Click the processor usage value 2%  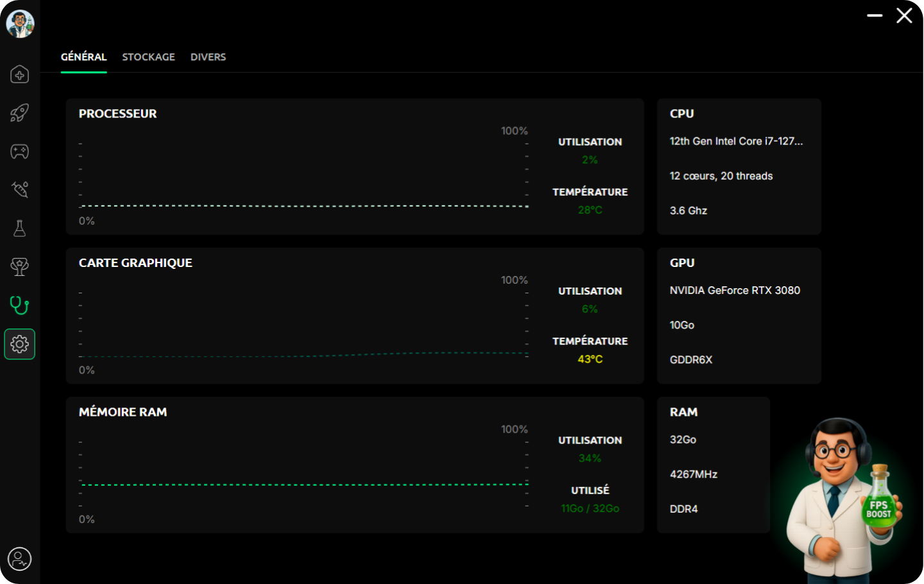point(590,160)
